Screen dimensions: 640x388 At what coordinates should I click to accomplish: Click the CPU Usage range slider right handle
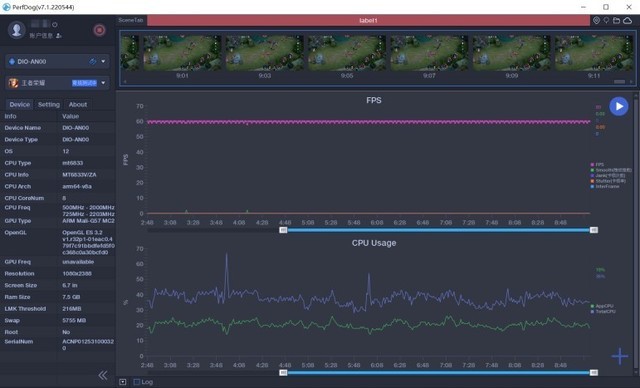coord(594,372)
